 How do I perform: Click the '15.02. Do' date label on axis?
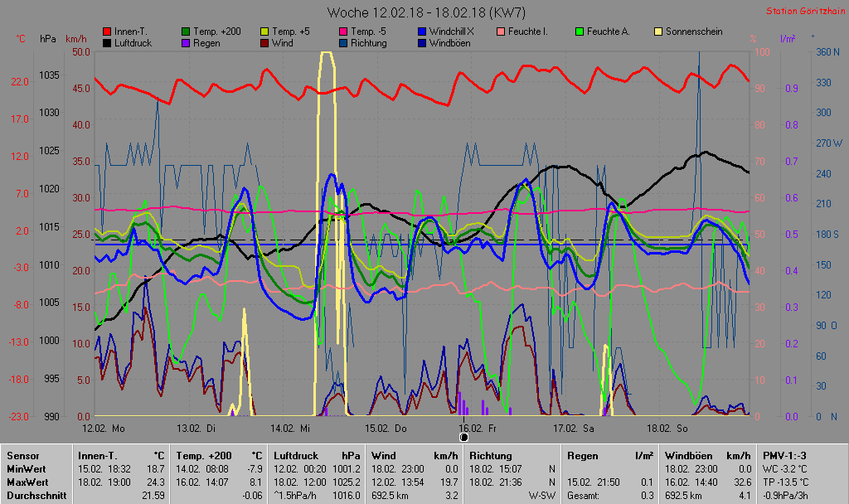tap(386, 429)
